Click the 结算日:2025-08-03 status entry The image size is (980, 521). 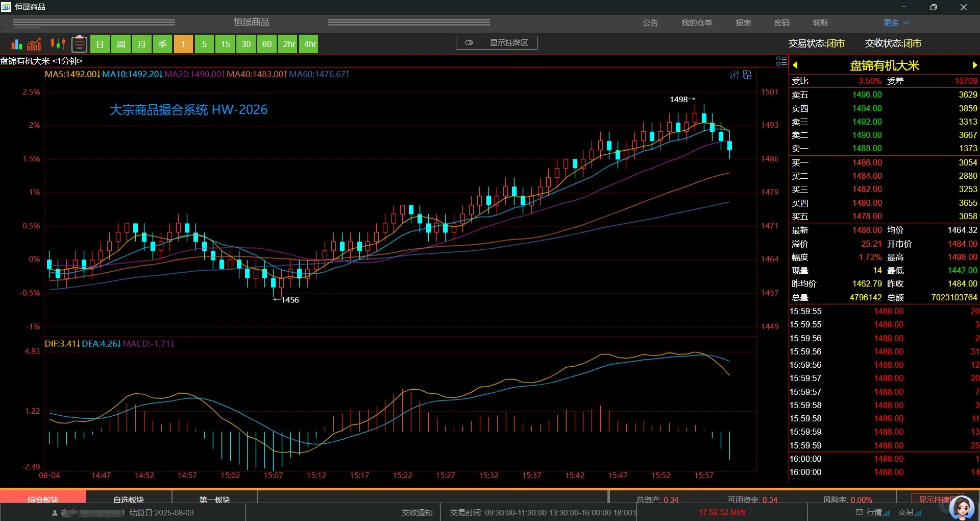point(161,512)
